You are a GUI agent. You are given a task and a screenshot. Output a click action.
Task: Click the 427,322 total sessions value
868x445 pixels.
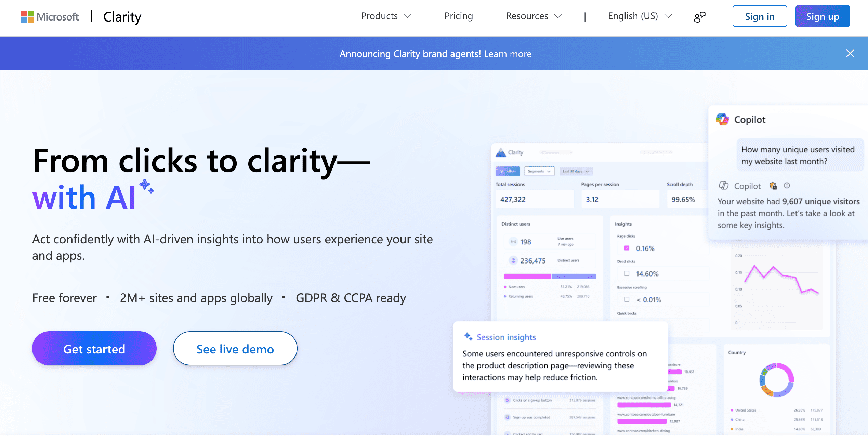[513, 200]
